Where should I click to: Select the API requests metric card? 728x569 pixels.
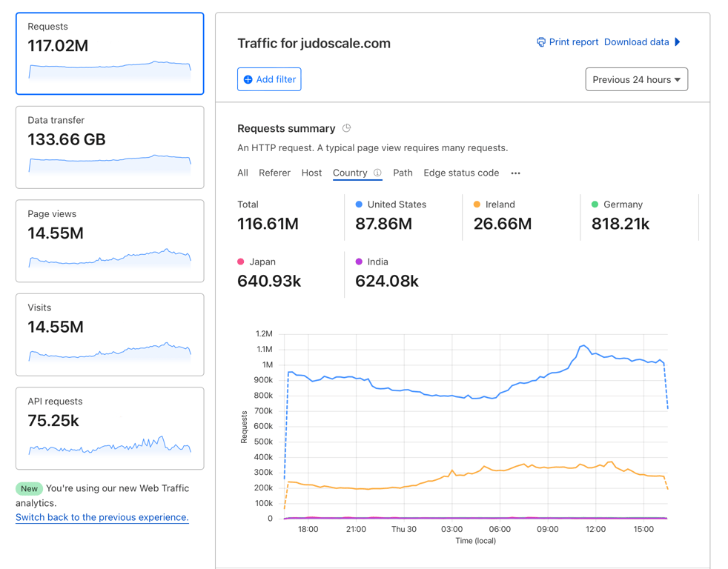click(109, 428)
